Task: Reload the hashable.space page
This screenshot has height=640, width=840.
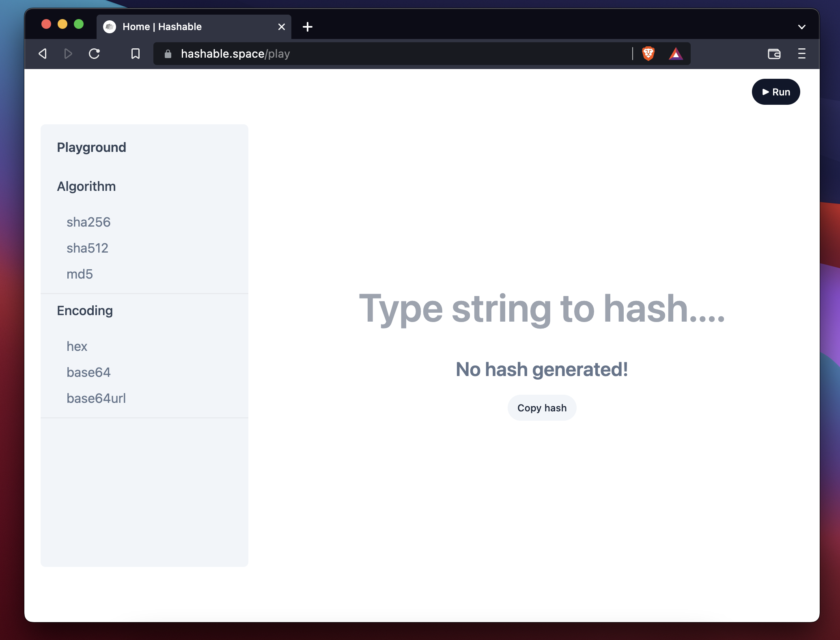Action: (x=95, y=54)
